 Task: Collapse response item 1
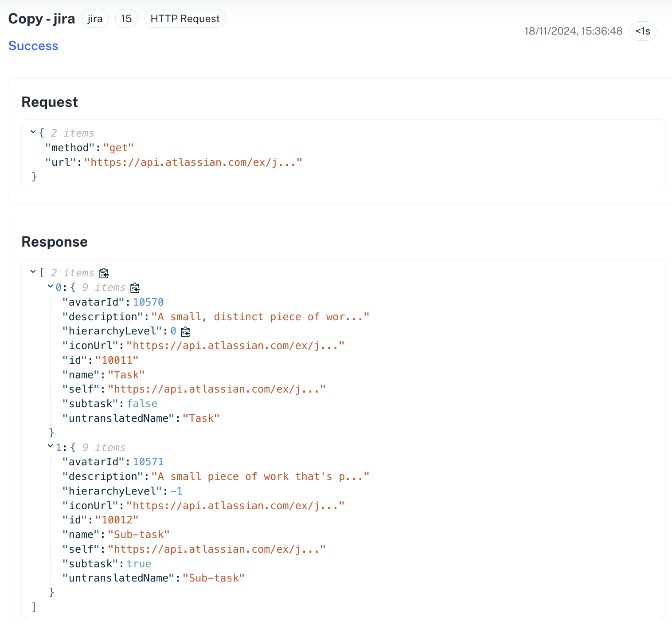pyautogui.click(x=50, y=446)
